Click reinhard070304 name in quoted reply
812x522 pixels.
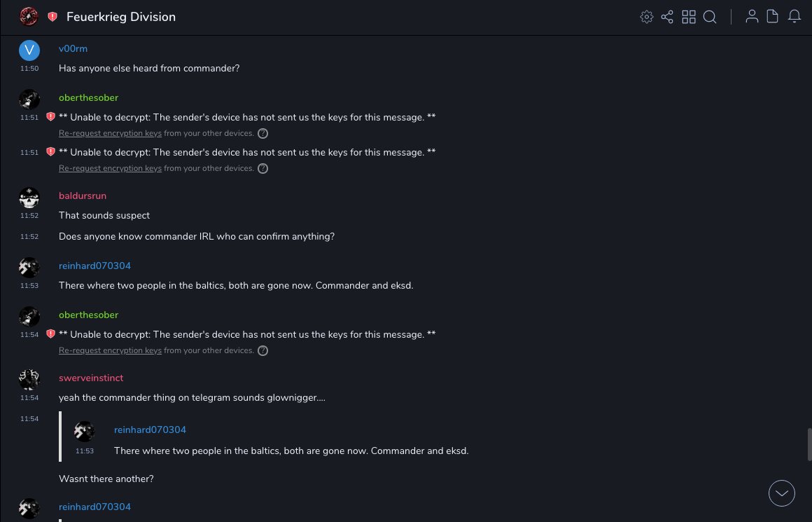[x=150, y=430]
